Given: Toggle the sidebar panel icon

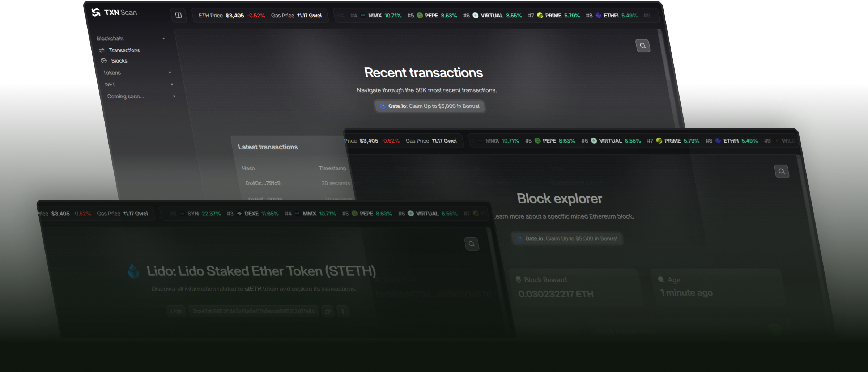Looking at the screenshot, I should tap(178, 15).
